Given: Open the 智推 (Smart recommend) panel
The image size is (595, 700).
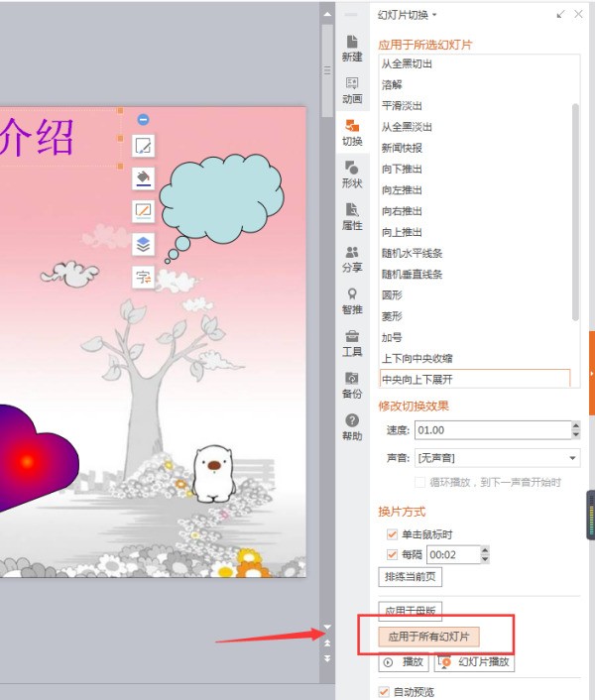Looking at the screenshot, I should [352, 300].
